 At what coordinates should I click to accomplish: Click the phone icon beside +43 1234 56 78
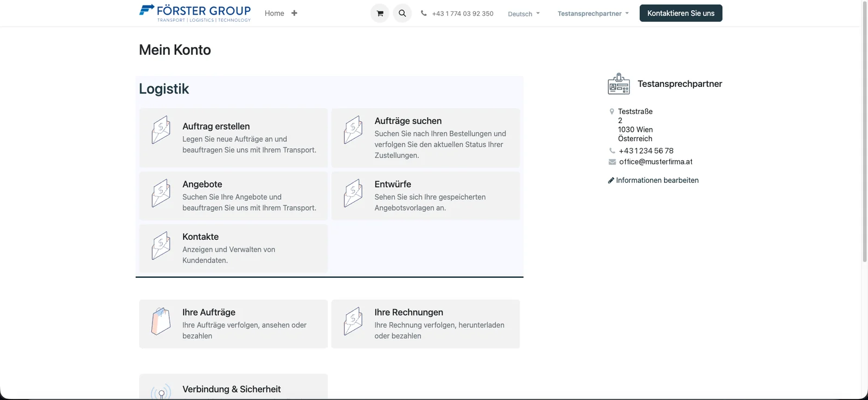[612, 151]
